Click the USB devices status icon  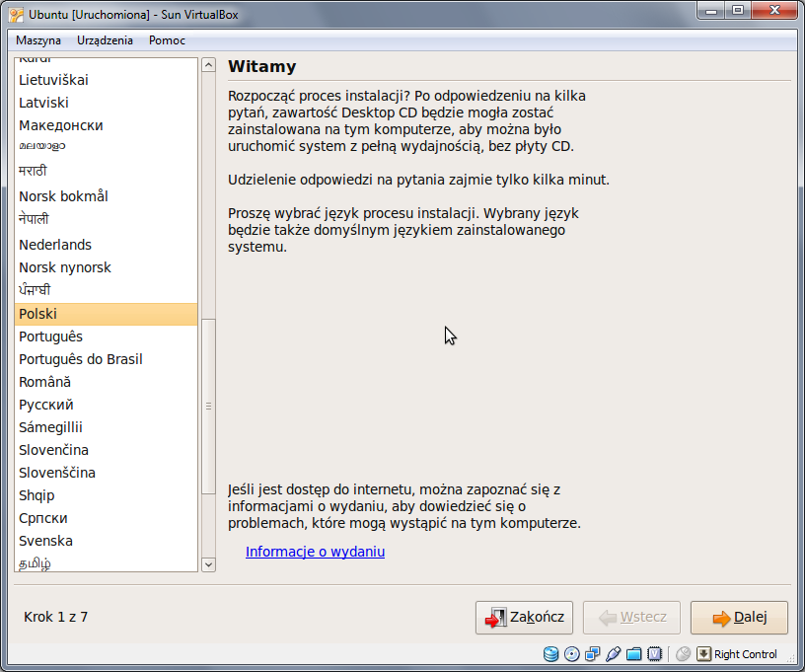pyautogui.click(x=613, y=654)
